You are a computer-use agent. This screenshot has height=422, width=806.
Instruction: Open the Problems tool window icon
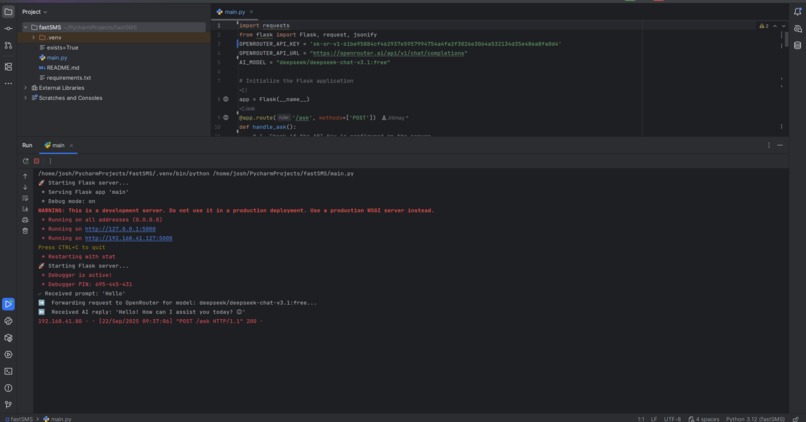point(8,388)
